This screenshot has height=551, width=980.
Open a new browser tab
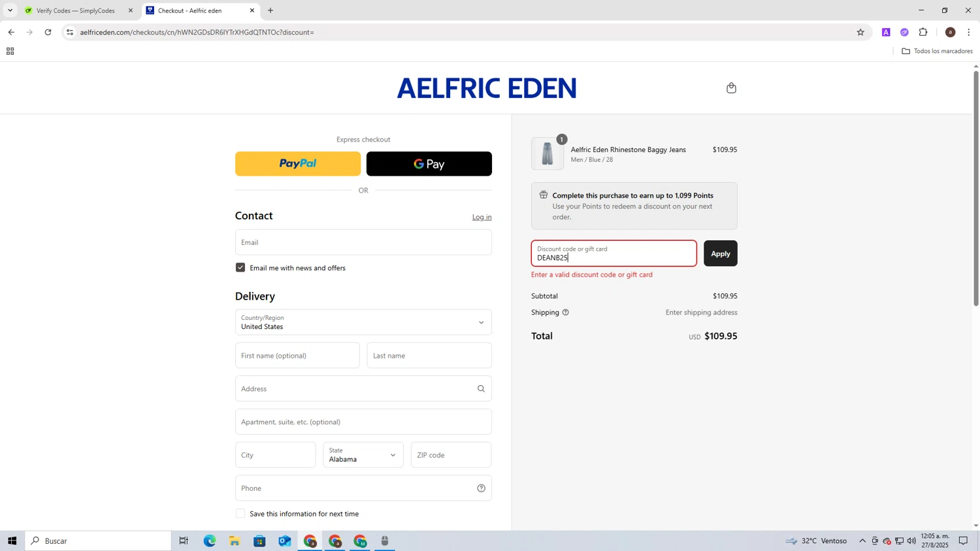[270, 10]
